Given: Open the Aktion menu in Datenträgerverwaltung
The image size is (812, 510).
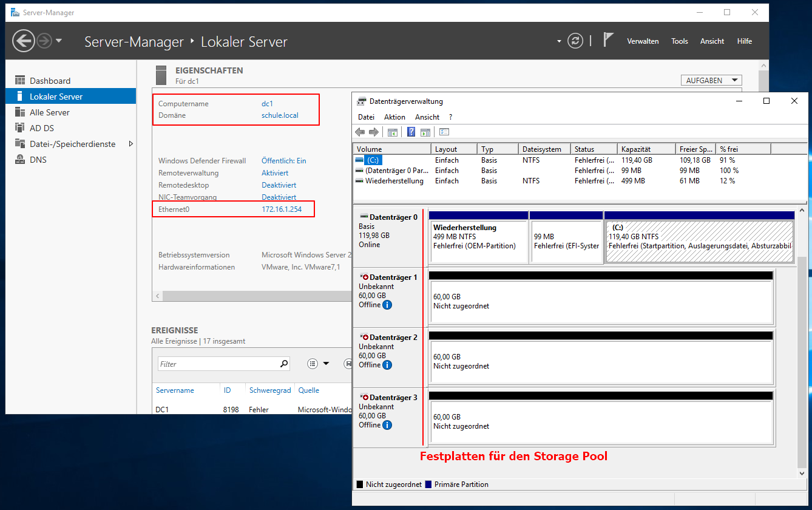Looking at the screenshot, I should pos(394,117).
